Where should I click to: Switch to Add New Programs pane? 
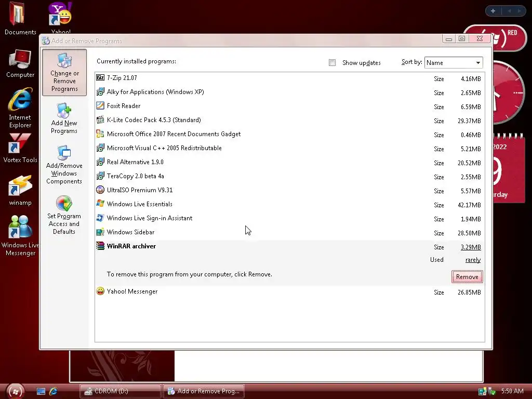click(x=64, y=118)
